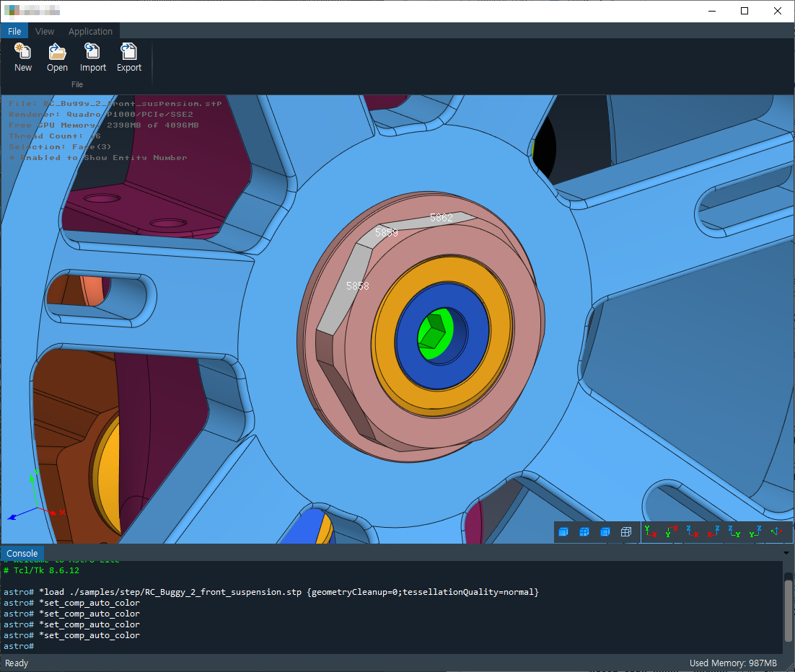This screenshot has width=795, height=672.
Task: Click the Selection: Face(3) overlay text
Action: [60, 147]
